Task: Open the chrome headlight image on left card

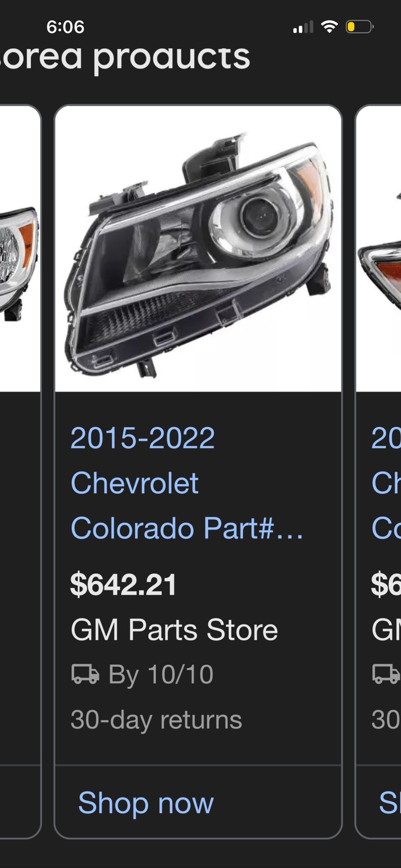Action: coord(20,249)
